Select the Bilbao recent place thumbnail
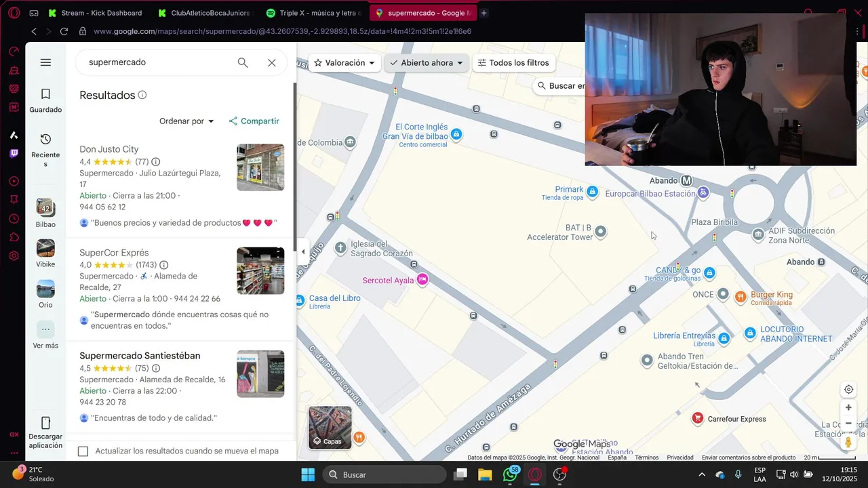868x488 pixels. 45,207
